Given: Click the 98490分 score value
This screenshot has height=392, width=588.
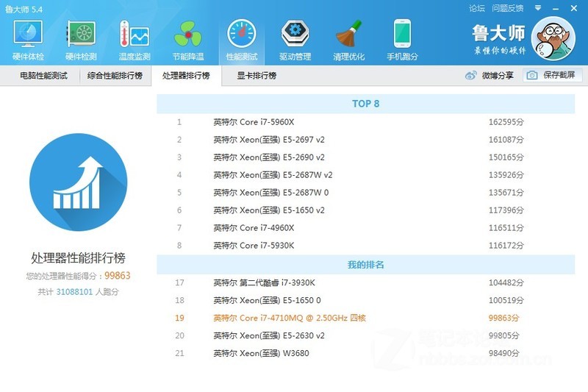Looking at the screenshot, I should pyautogui.click(x=503, y=353).
